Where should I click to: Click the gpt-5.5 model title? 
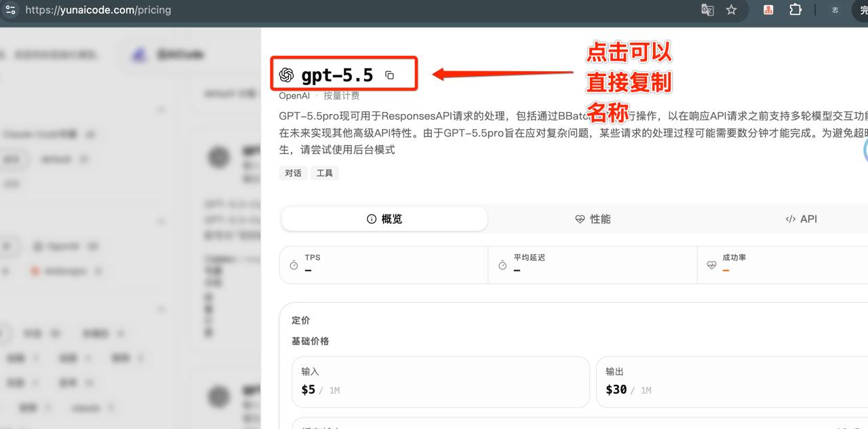(x=337, y=75)
